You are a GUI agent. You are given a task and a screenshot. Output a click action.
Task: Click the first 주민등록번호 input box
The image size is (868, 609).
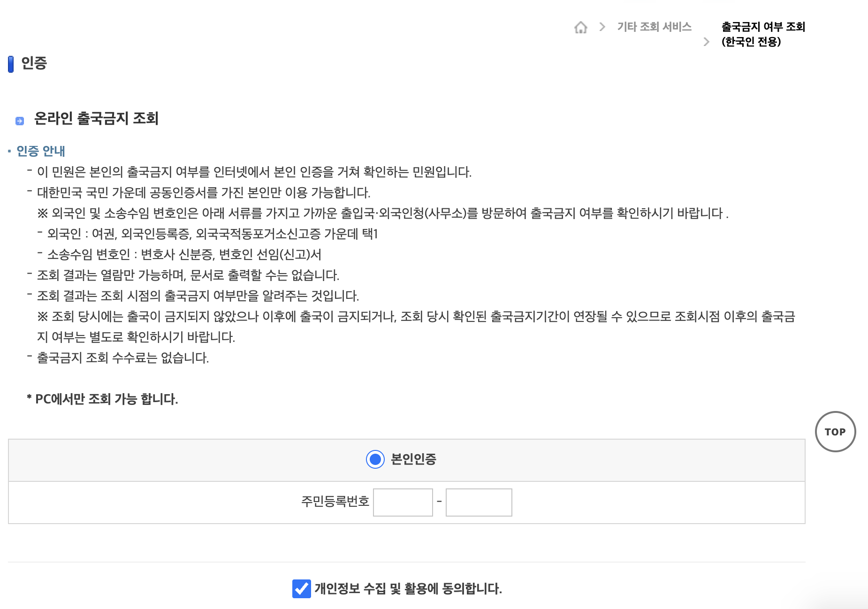tap(403, 502)
